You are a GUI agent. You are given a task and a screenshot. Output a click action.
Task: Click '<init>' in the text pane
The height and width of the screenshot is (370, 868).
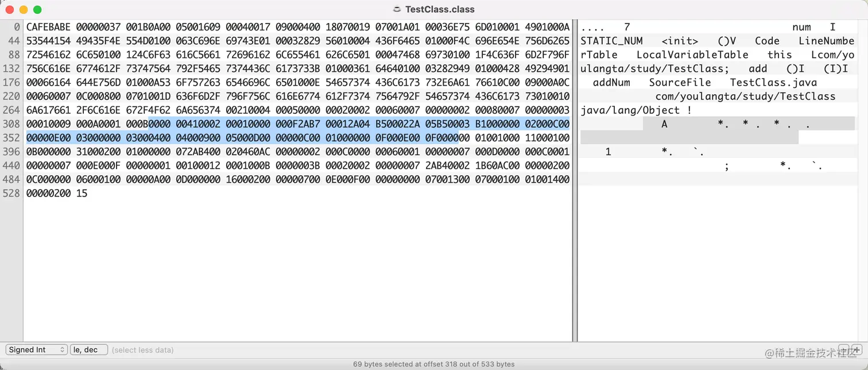(x=680, y=41)
